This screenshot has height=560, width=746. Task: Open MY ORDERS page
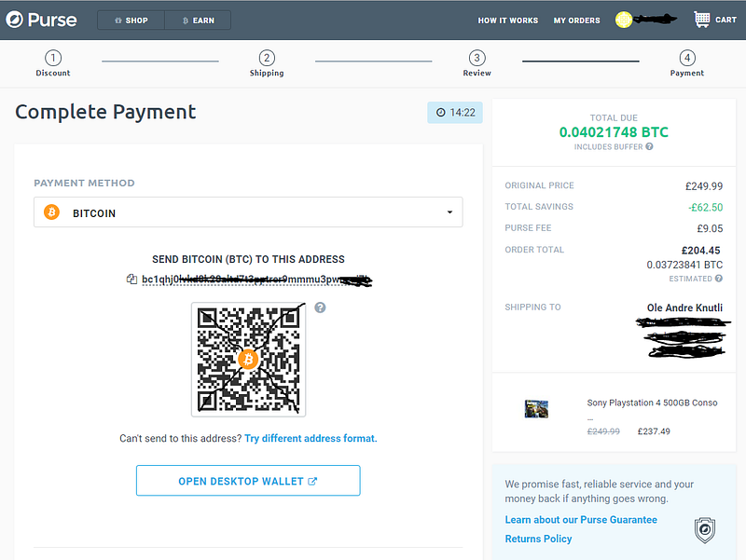[x=576, y=20]
